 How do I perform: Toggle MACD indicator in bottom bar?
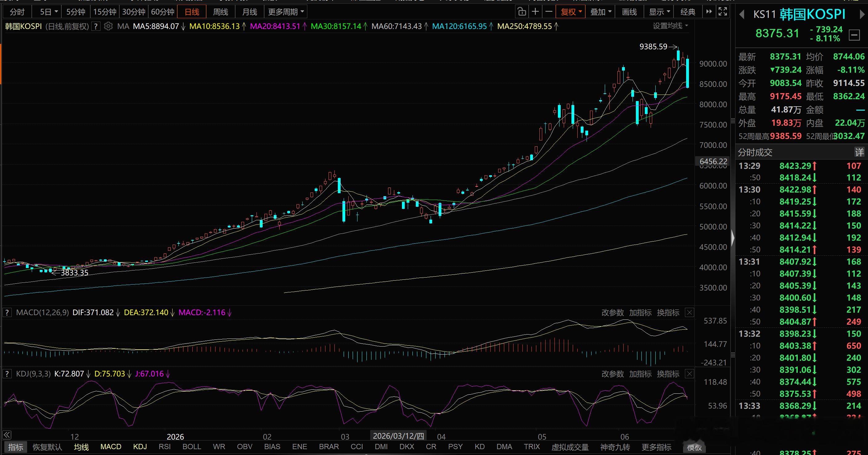pyautogui.click(x=111, y=447)
